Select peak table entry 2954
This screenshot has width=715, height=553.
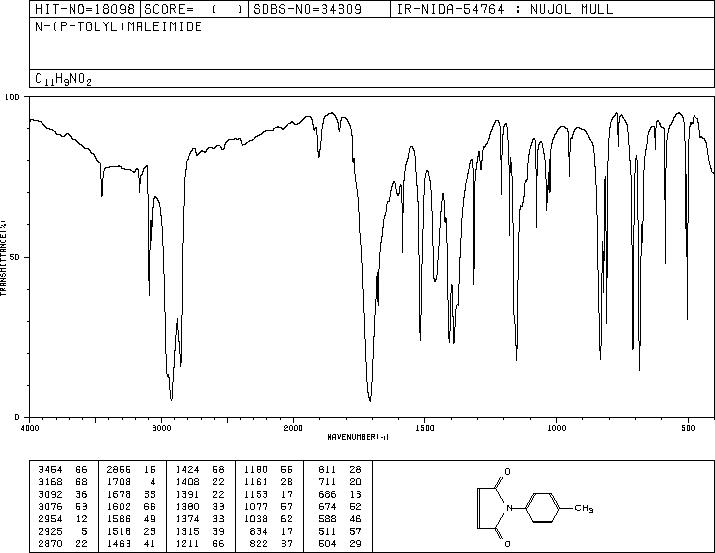click(x=50, y=519)
